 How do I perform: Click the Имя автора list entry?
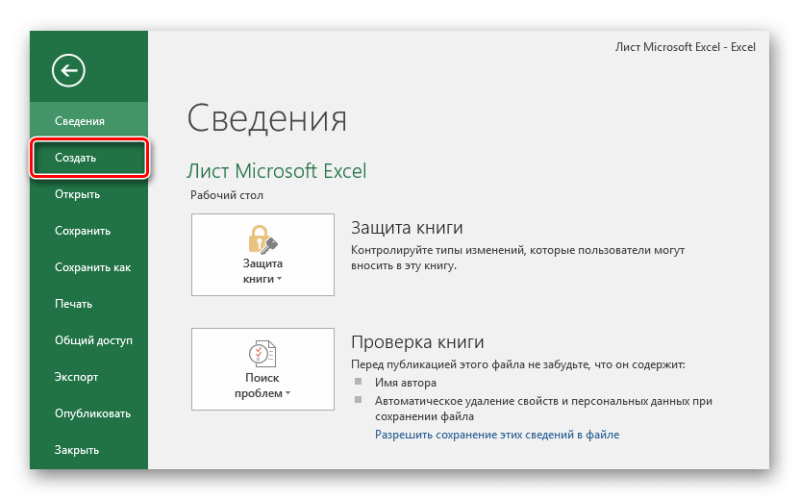(406, 383)
